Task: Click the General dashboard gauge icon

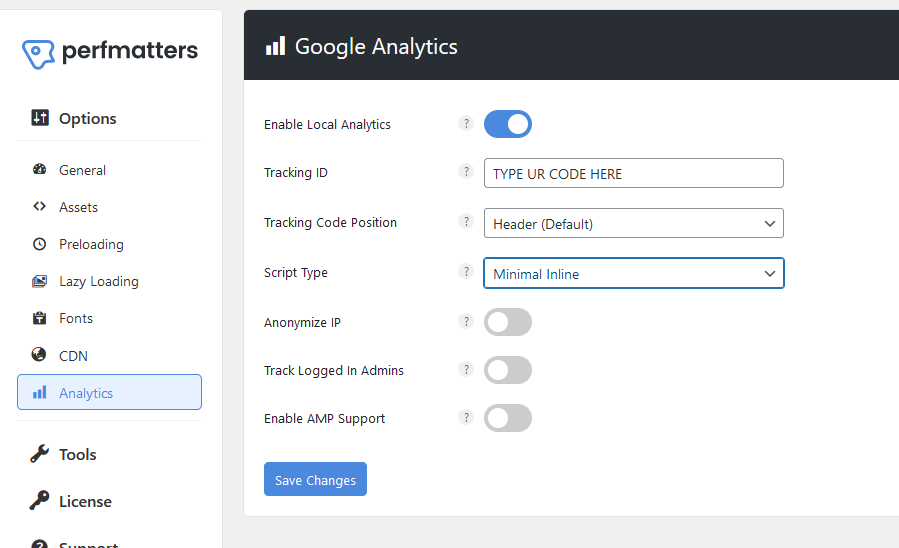Action: (x=40, y=169)
